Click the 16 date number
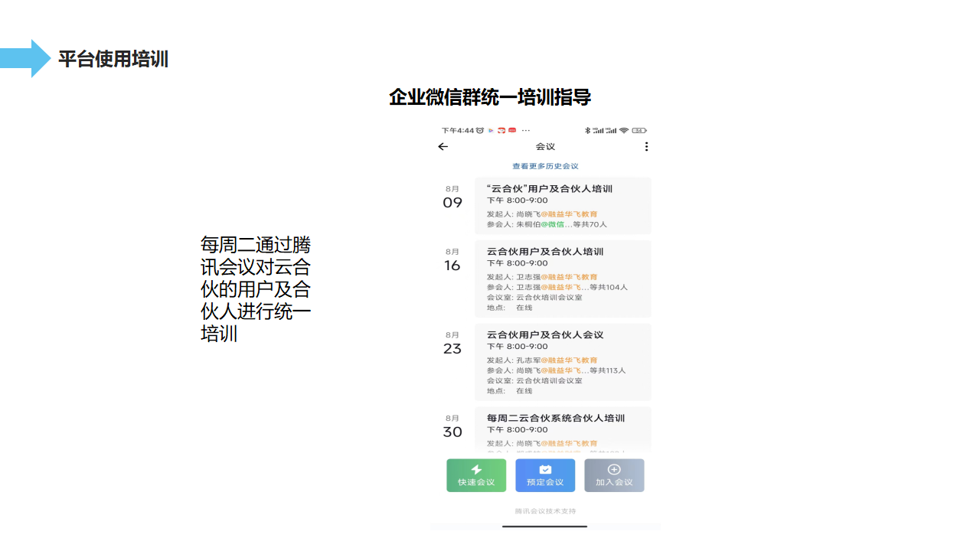The image size is (980, 551). pyautogui.click(x=452, y=266)
